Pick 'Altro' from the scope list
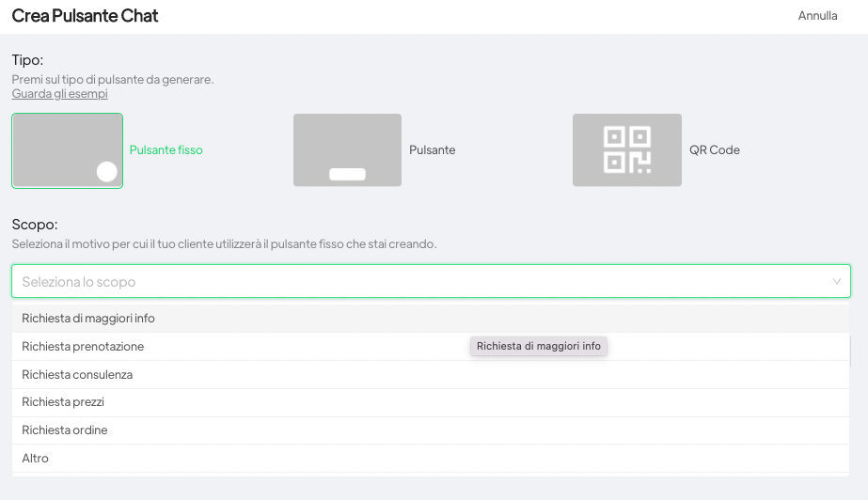868x500 pixels. point(36,459)
